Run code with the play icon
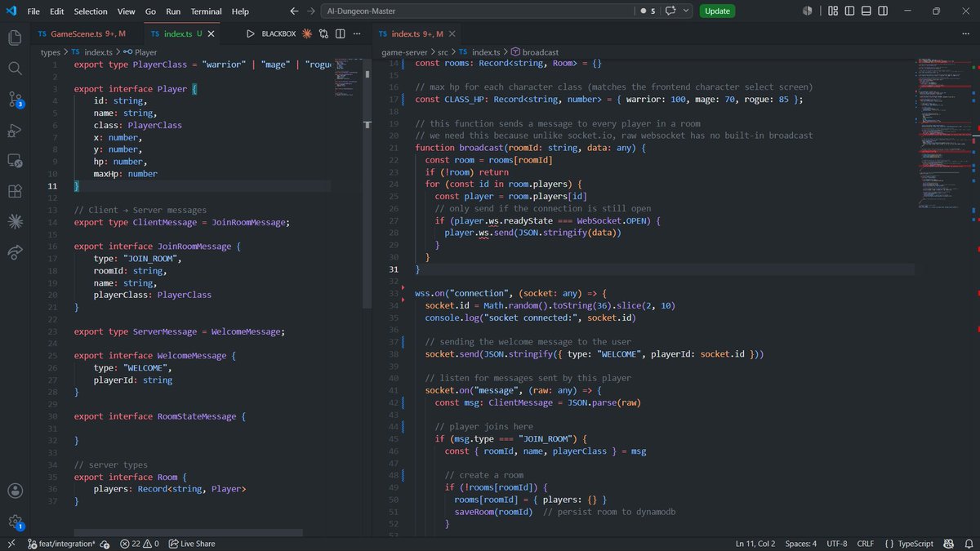Viewport: 980px width, 551px height. [250, 34]
